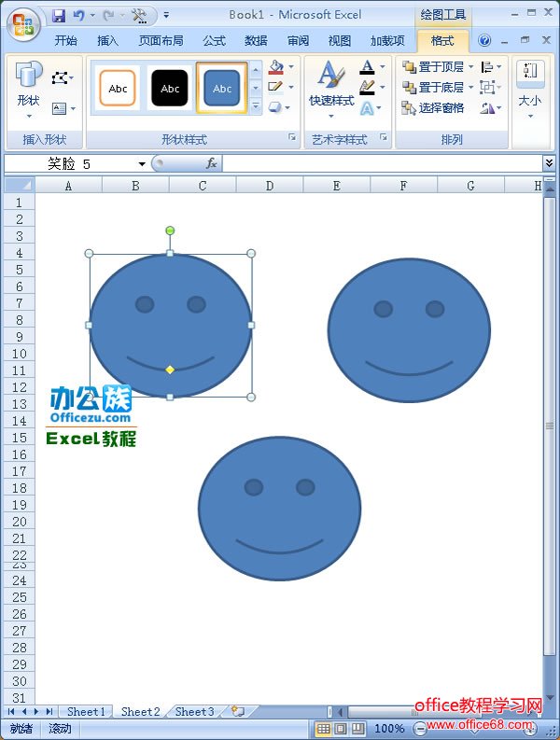Image resolution: width=560 pixels, height=740 pixels.
Task: Open Bring to Front dropdown arrow
Action: coord(470,67)
